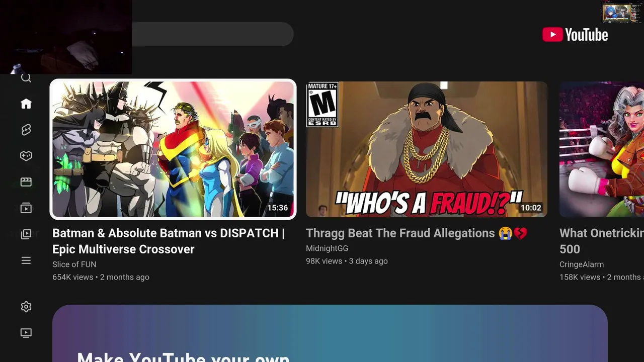Screen dimensions: 644x362
Task: Visit the Slice of FUN channel
Action: point(74,264)
